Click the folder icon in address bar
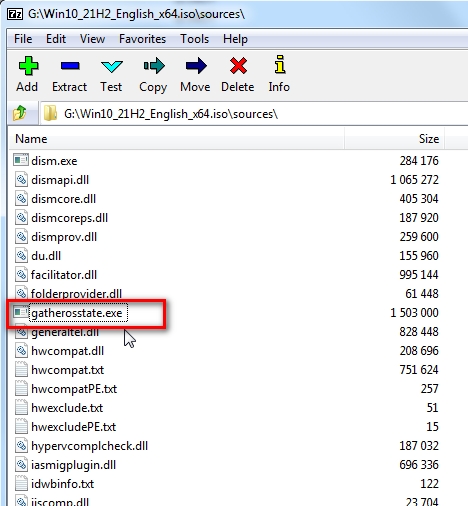Screen dimensions: 468x506 point(50,113)
